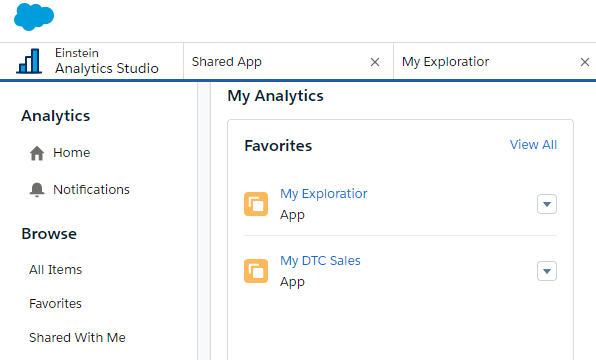596x360 pixels.
Task: Open the Einstein Analytics Studio tab
Action: coord(92,61)
